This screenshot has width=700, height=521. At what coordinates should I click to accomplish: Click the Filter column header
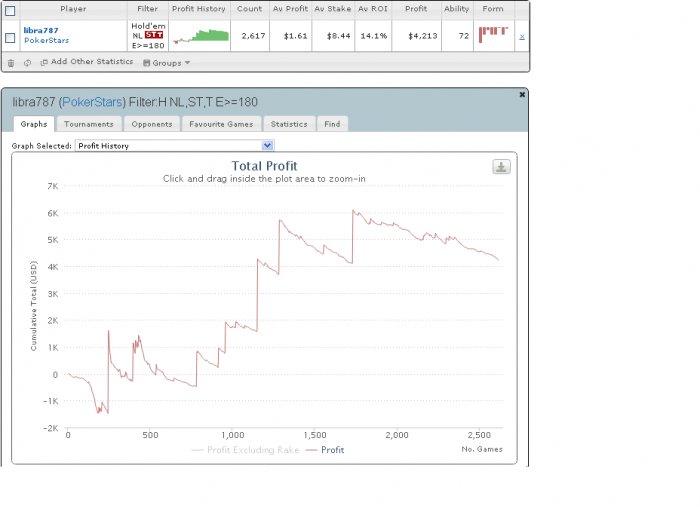pyautogui.click(x=147, y=8)
